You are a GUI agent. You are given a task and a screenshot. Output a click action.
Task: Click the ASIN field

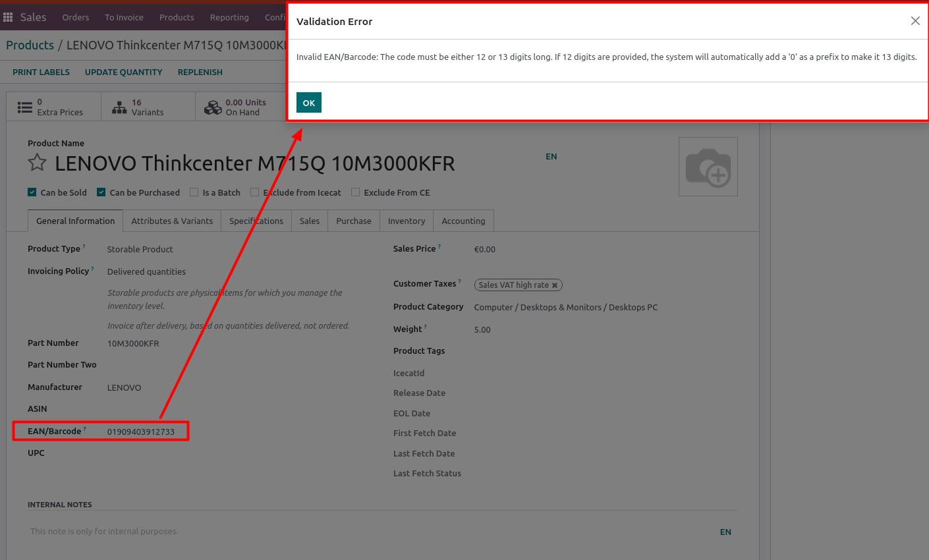(237, 409)
